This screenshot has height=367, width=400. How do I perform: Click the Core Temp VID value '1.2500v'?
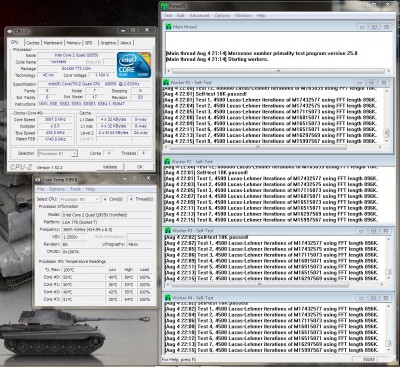[74, 237]
